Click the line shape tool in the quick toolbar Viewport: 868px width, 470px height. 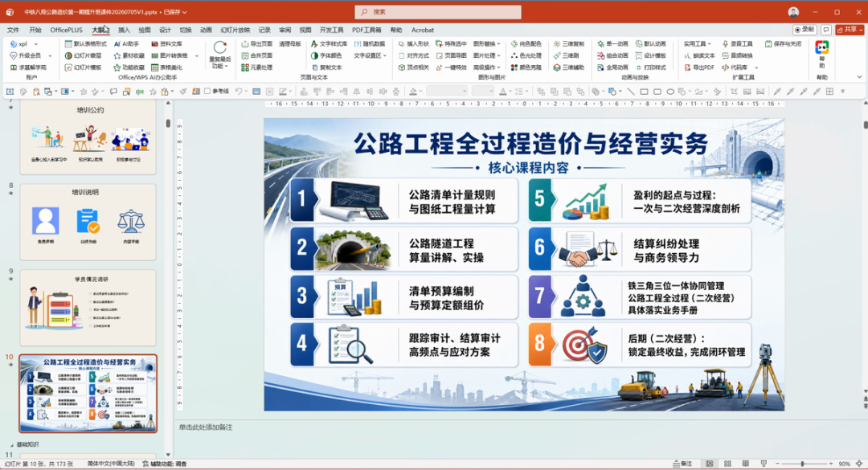pos(631,92)
